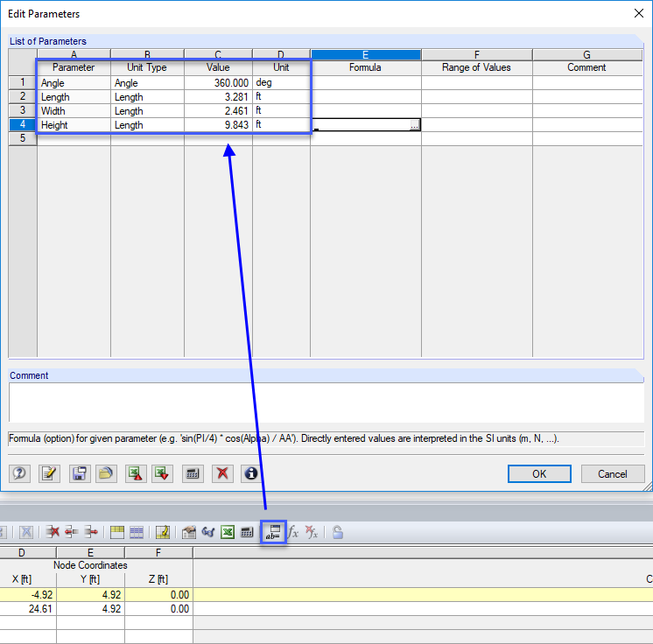Click value cell 9.843
The width and height of the screenshot is (653, 644).
pos(218,125)
